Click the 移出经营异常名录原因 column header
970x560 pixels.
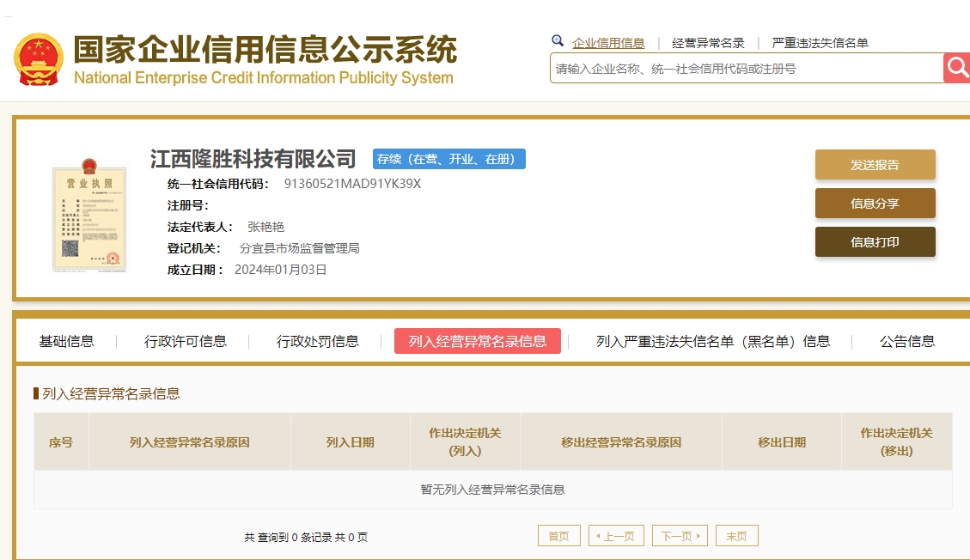tap(621, 442)
